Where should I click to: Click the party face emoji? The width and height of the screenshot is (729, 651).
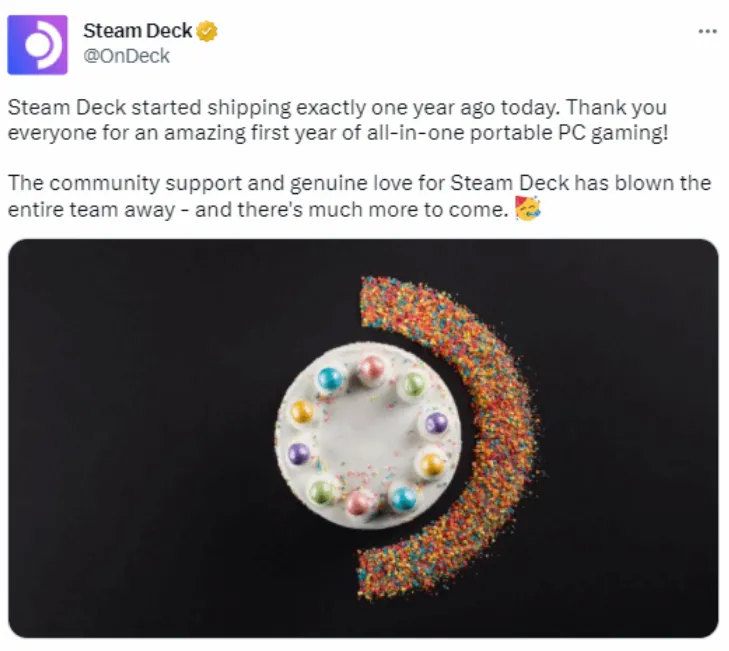(527, 208)
